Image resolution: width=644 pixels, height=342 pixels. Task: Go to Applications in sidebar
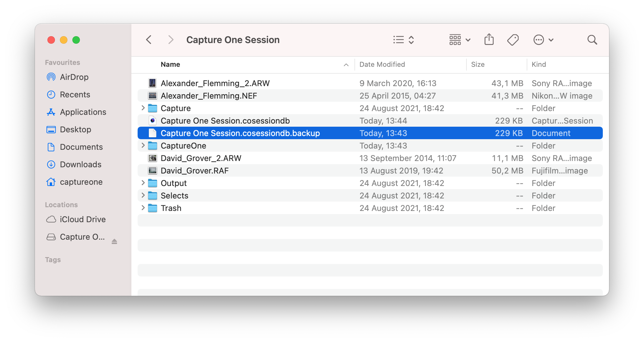pyautogui.click(x=83, y=112)
